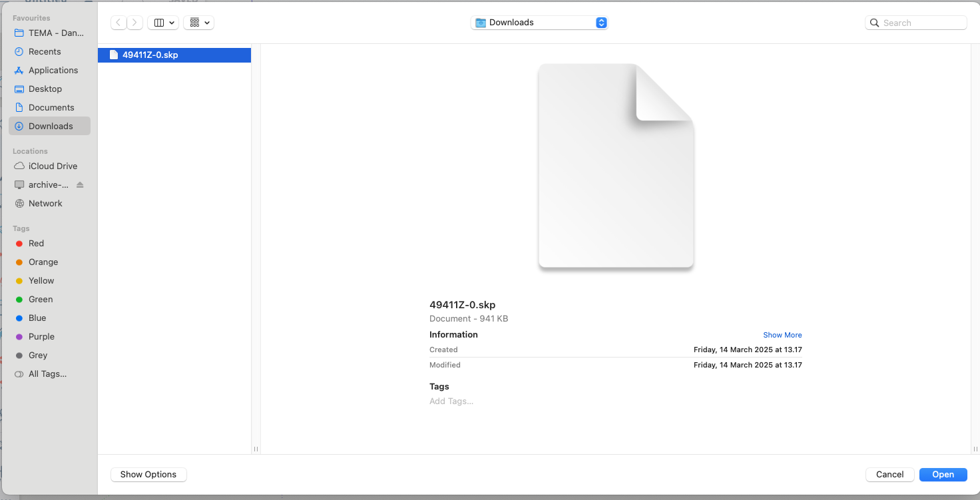The image size is (980, 500).
Task: Click the magnifying glass search icon
Action: click(x=874, y=23)
